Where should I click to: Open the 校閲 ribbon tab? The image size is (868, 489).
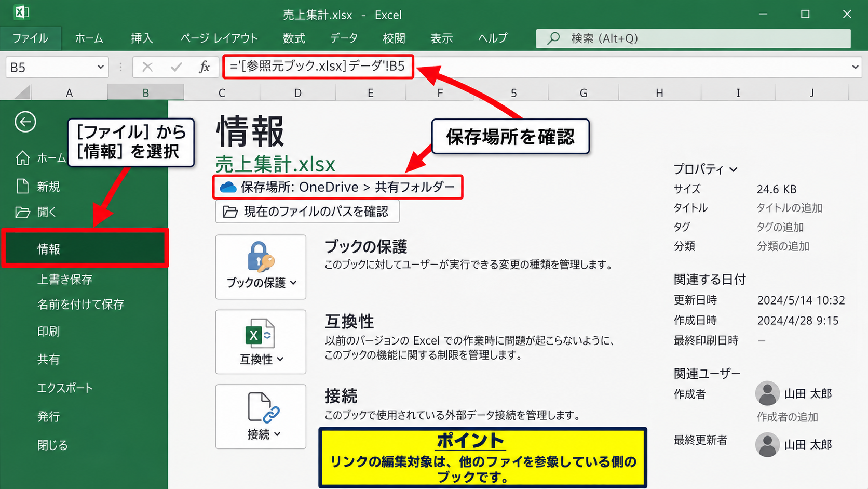tap(394, 38)
